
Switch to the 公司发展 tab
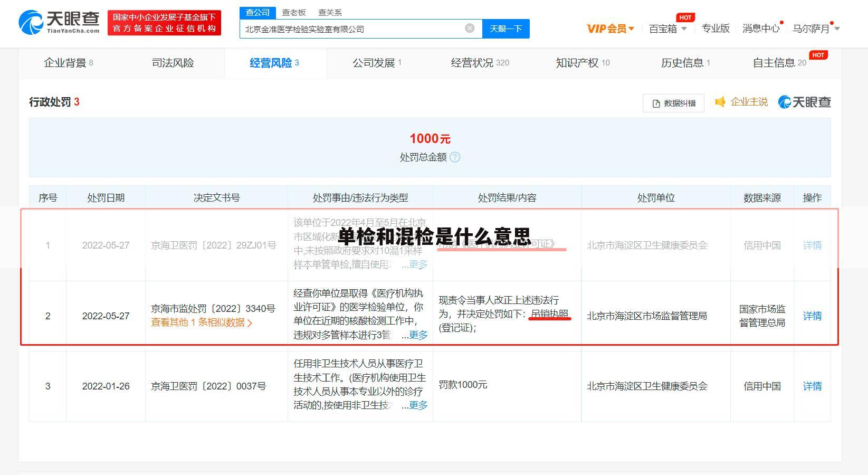tap(377, 63)
